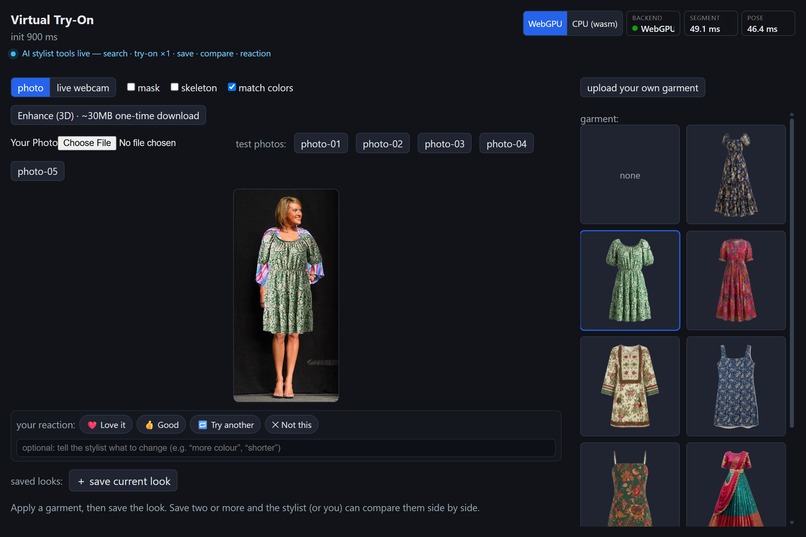This screenshot has width=806, height=537.
Task: Choose the blue paisley sleeveless dress
Action: [736, 386]
